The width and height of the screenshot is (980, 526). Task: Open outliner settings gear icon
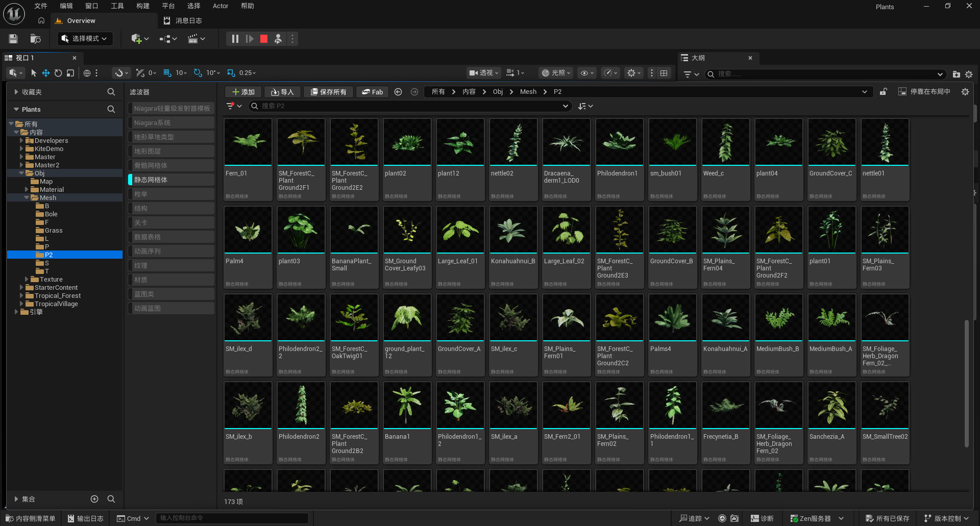tap(969, 74)
